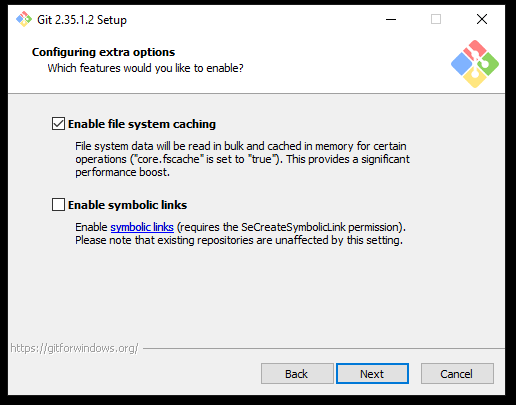Click the gitforwindows.org URL text
The height and width of the screenshot is (405, 516).
click(74, 348)
